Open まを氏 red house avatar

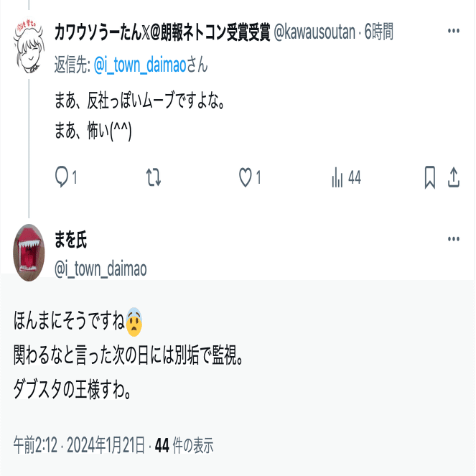[x=29, y=253]
